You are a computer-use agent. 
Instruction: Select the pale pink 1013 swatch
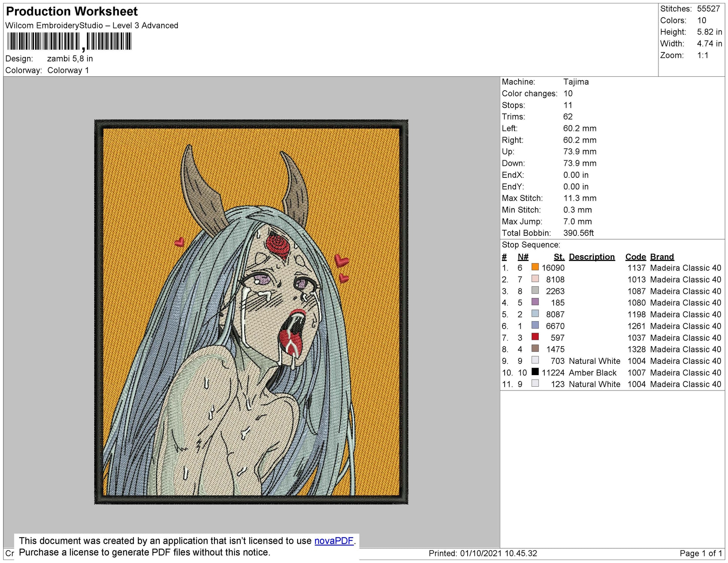click(535, 279)
